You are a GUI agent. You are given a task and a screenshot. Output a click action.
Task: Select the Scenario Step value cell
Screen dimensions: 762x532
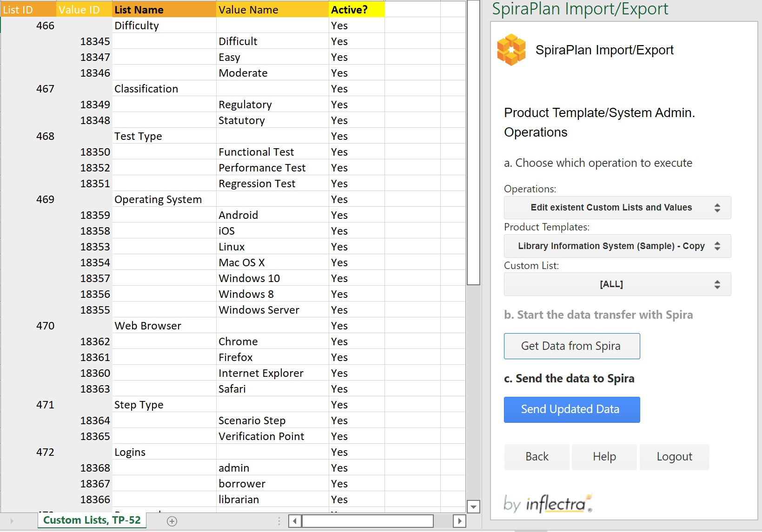point(272,420)
